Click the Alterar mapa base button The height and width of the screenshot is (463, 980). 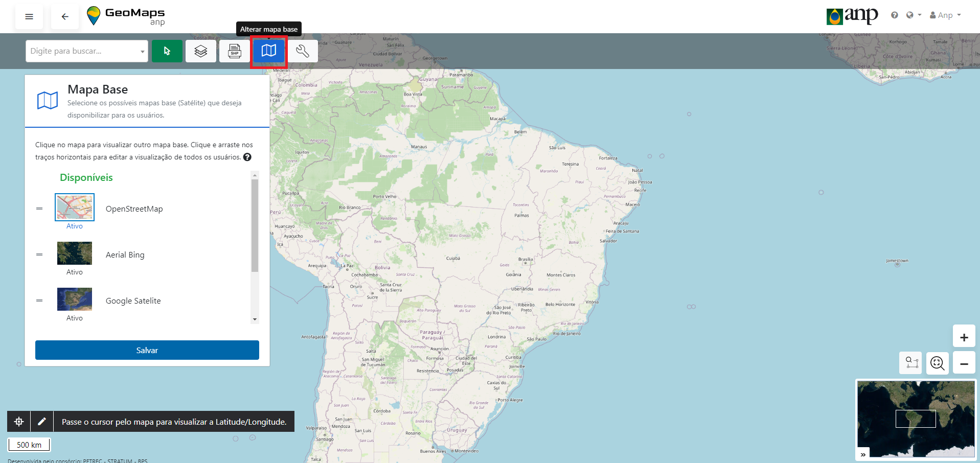pyautogui.click(x=269, y=51)
